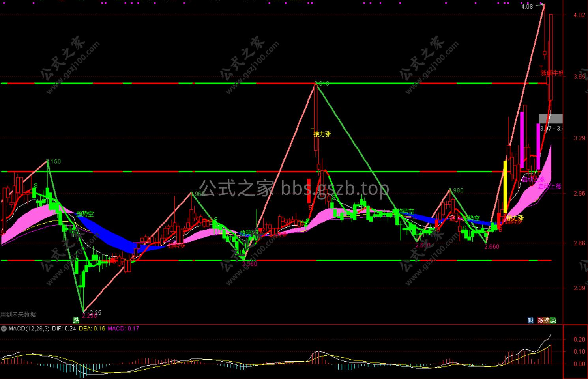Screen dimensions: 588x379
Task: Click the 3.150 peak label
Action: point(54,161)
